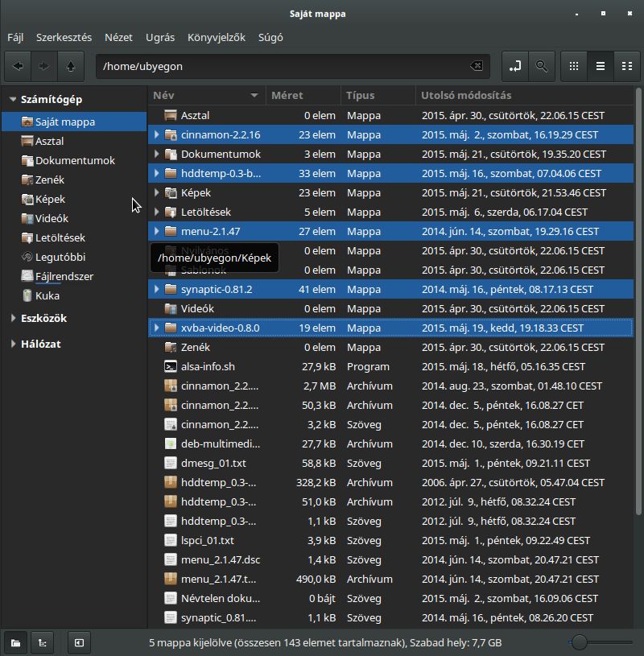Select the Videók folder icon in list
The image size is (644, 656).
click(171, 308)
